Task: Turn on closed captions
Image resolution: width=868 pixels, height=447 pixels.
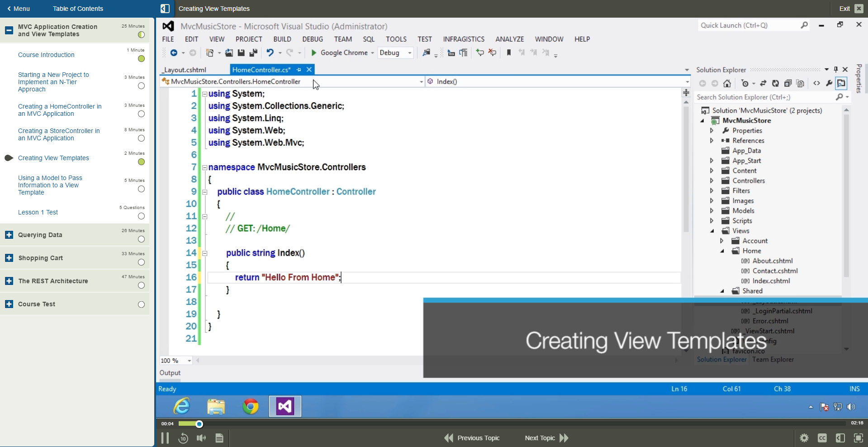Action: click(822, 438)
